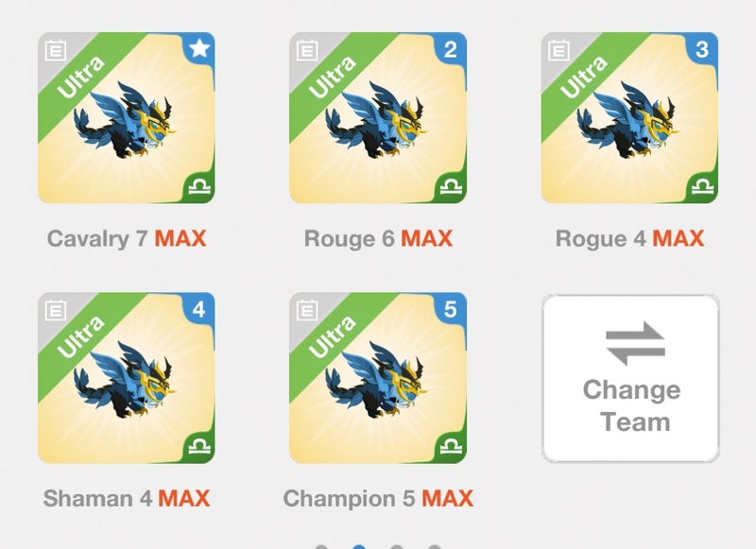
Task: Switch to the third page indicator dot
Action: click(x=397, y=546)
